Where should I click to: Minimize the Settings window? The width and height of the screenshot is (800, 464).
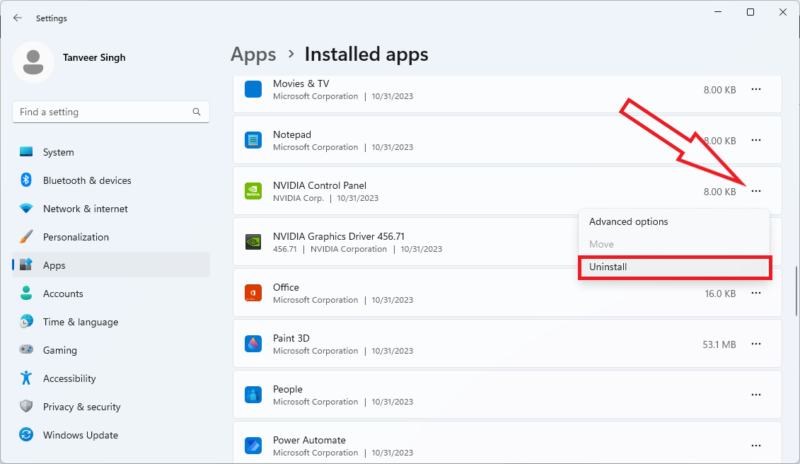[x=718, y=12]
